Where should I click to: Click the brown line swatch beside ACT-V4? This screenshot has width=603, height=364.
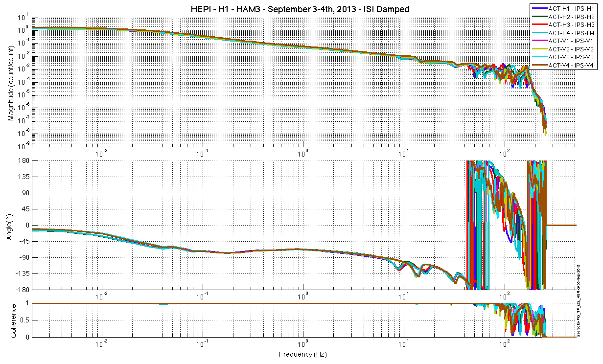point(539,65)
